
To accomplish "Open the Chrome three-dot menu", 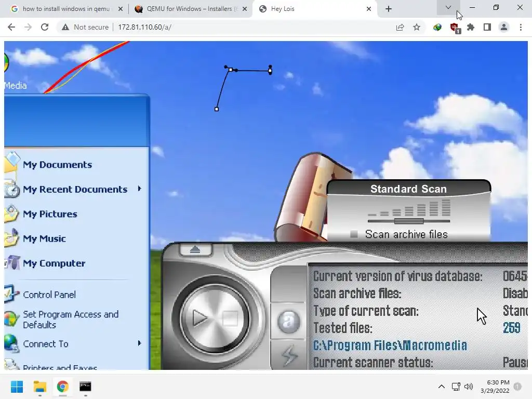I will [521, 27].
